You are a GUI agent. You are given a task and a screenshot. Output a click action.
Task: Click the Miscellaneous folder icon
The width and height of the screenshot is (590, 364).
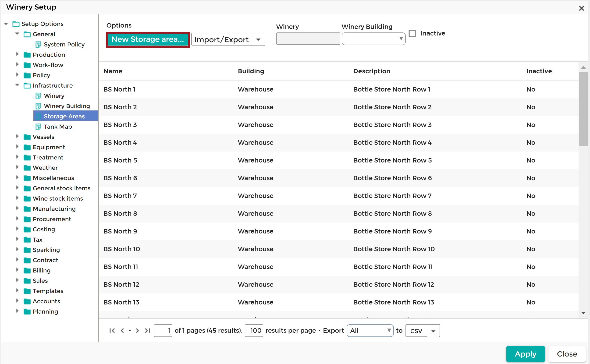tap(27, 178)
